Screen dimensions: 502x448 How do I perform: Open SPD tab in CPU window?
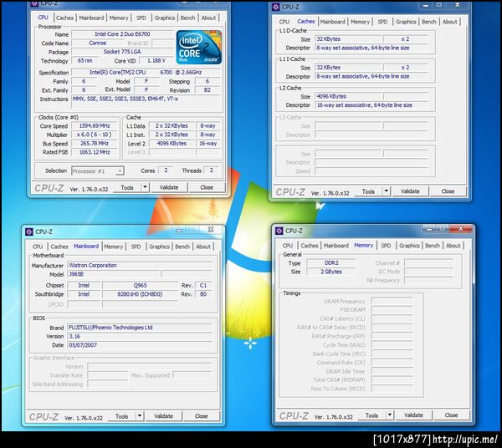point(141,18)
